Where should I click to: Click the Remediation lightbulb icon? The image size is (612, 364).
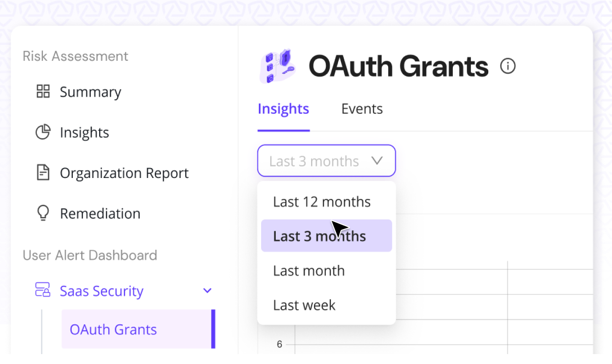(43, 213)
